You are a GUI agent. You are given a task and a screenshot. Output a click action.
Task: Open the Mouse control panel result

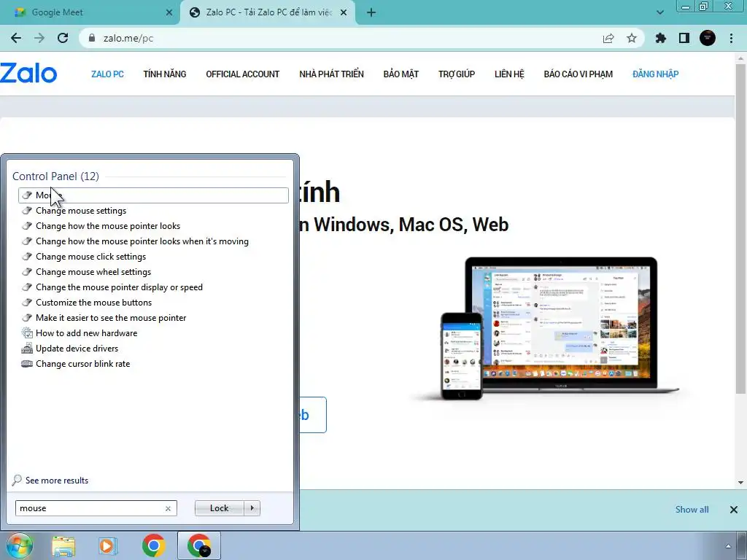153,195
